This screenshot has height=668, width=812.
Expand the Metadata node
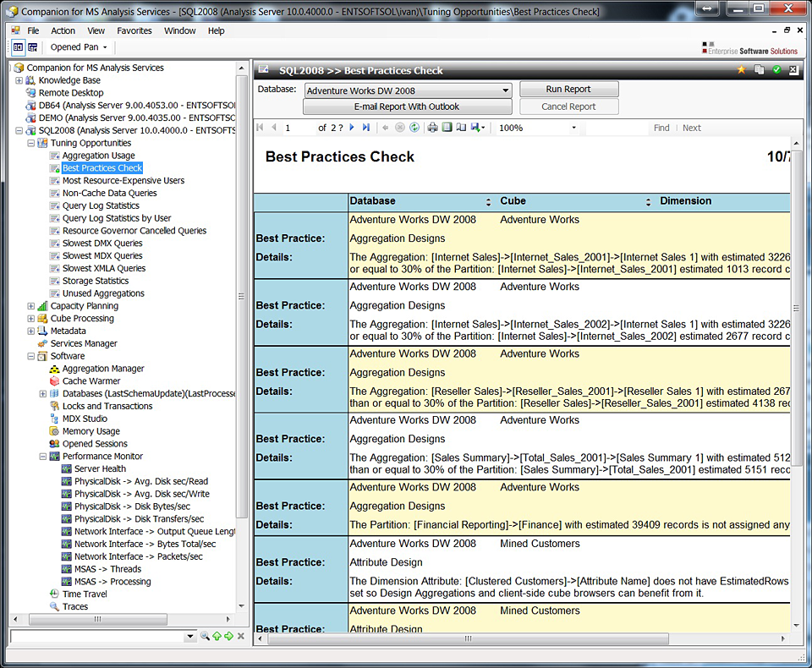pyautogui.click(x=31, y=331)
